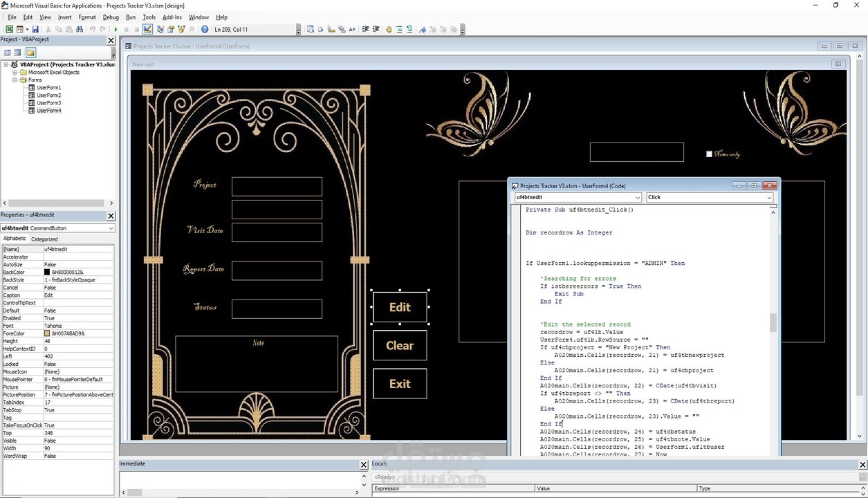Click the View Code icon in Project pane
Image resolution: width=868 pixels, height=498 pixels.
tap(8, 53)
